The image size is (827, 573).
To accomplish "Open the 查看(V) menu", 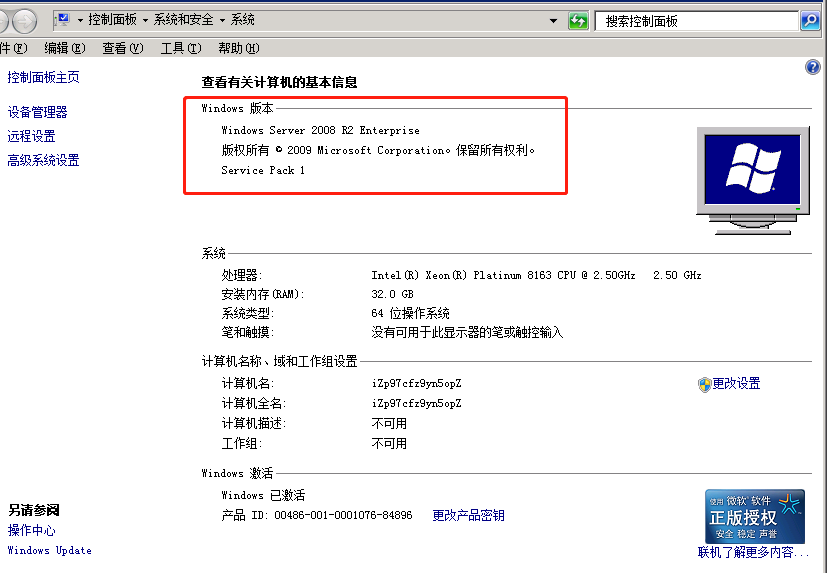I will [x=122, y=49].
